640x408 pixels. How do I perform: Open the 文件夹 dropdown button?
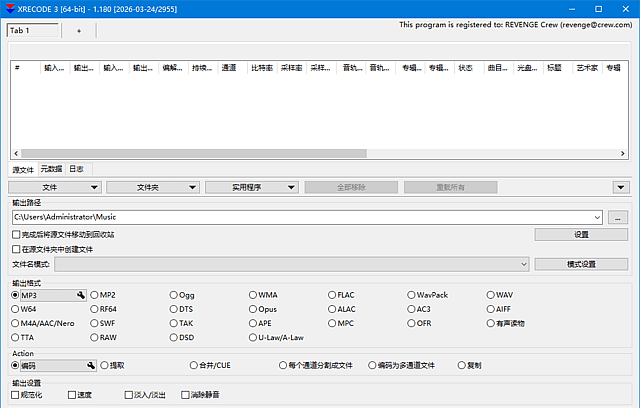pyautogui.click(x=153, y=187)
